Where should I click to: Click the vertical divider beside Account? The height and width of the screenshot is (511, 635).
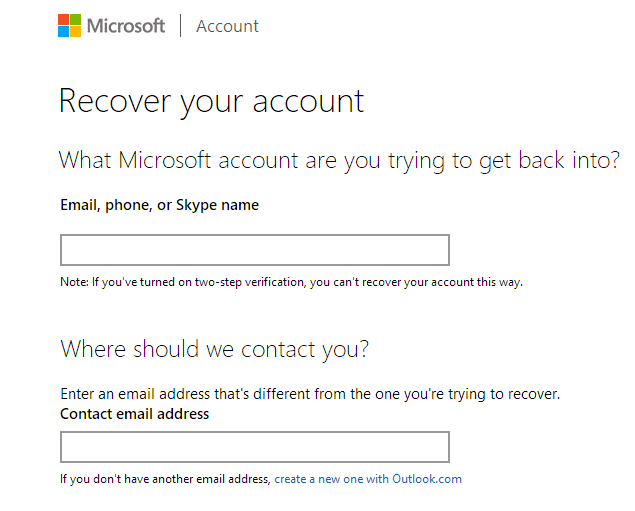pyautogui.click(x=181, y=26)
